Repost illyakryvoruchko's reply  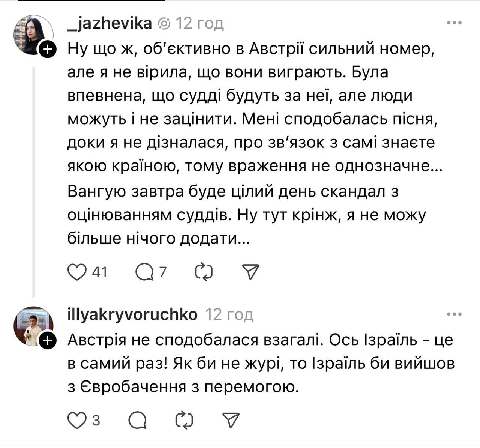coord(184,421)
